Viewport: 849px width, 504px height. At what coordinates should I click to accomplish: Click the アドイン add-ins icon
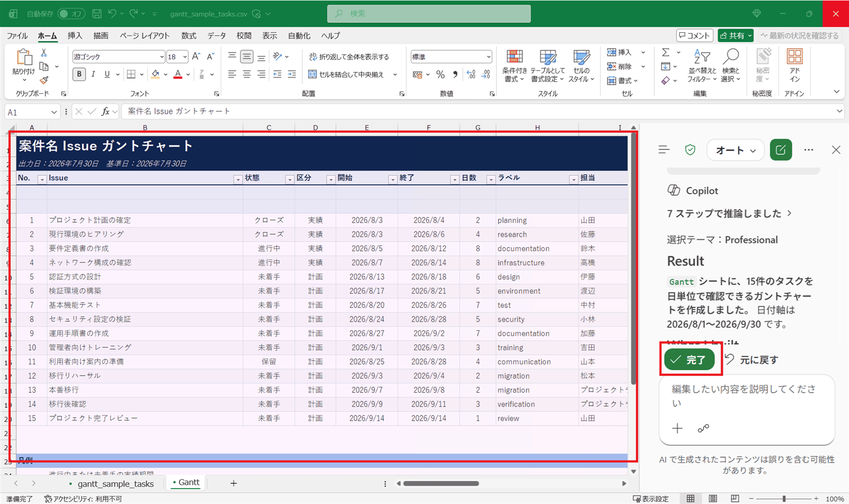[x=795, y=65]
